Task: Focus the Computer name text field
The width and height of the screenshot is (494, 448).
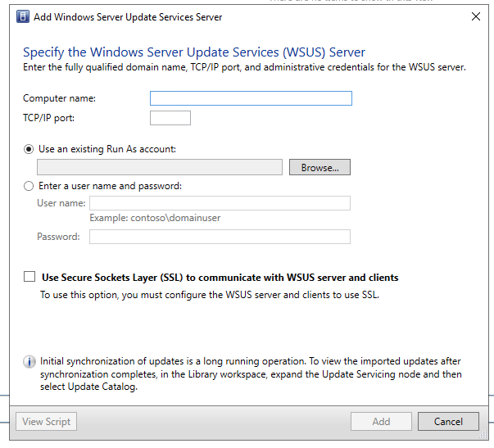Action: point(251,98)
